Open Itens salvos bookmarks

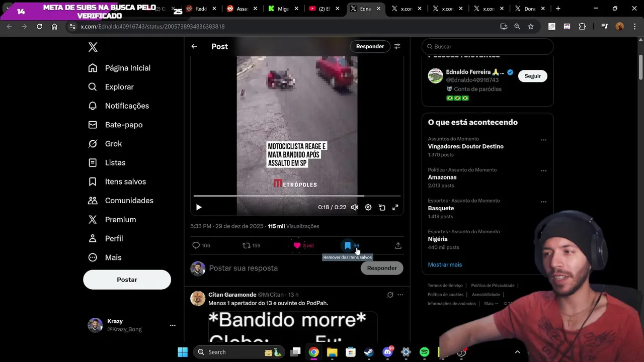117,182
